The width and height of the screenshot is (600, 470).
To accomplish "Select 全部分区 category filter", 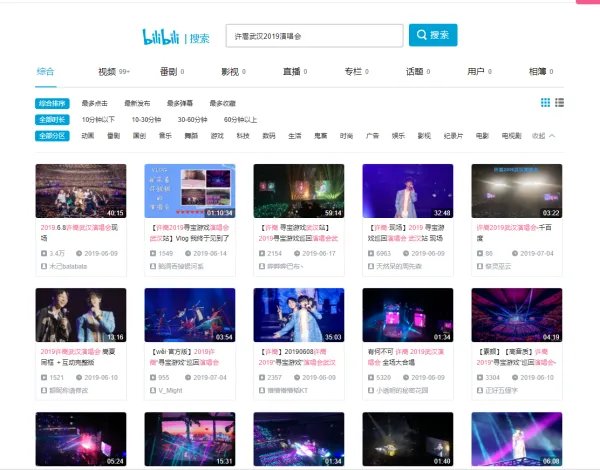I will point(52,136).
